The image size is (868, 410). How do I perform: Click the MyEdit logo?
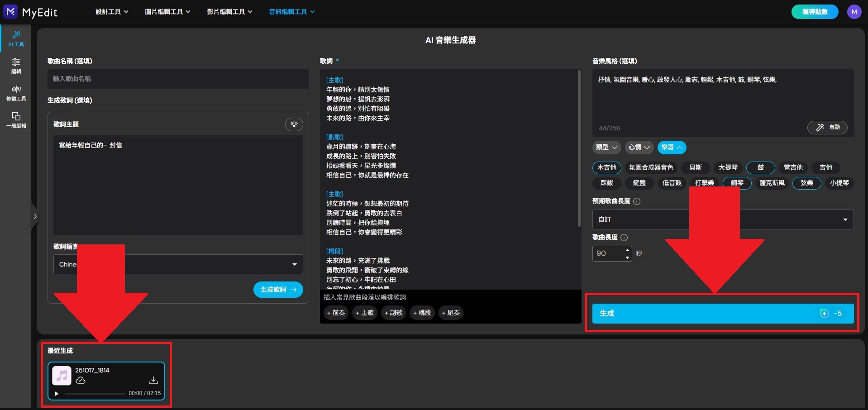[31, 12]
